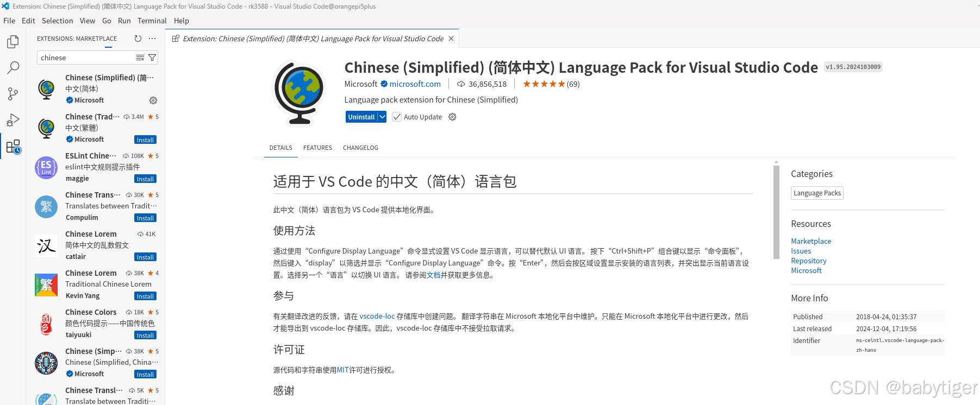Click the readme vertical scrollbar thumb

[x=776, y=212]
